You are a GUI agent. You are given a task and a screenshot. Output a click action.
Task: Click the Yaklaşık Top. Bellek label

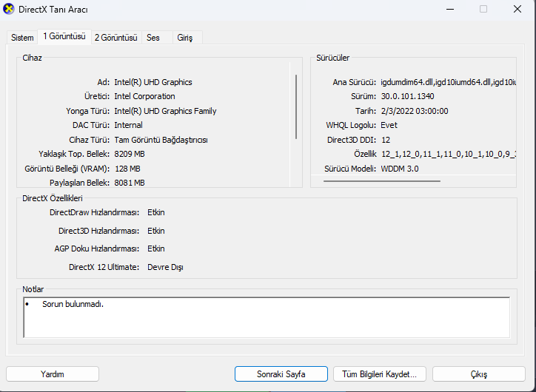[x=74, y=154]
